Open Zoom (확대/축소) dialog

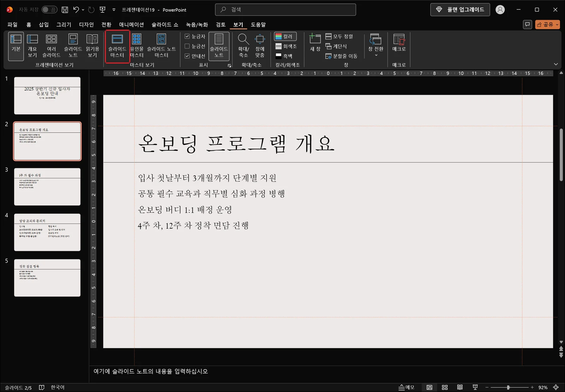(x=243, y=46)
